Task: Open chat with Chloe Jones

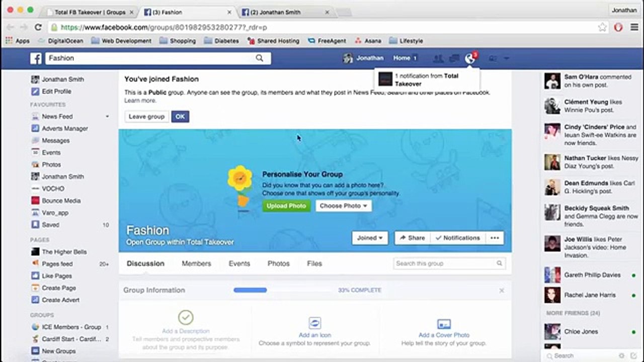Action: click(592, 332)
